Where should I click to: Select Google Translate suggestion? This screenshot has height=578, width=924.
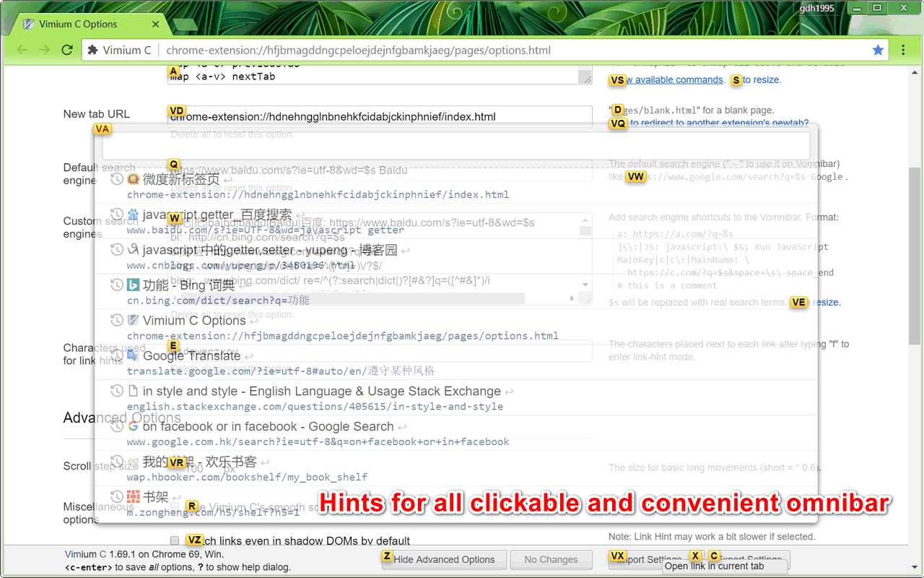pos(456,363)
